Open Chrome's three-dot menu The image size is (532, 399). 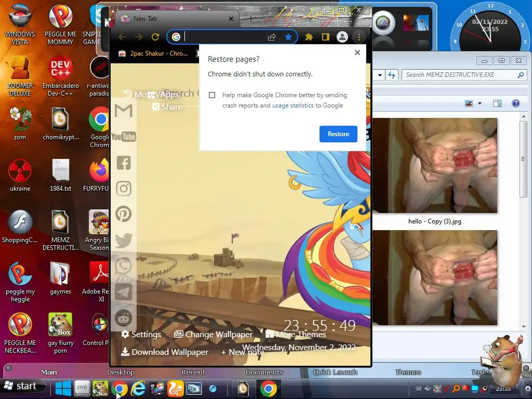(359, 37)
